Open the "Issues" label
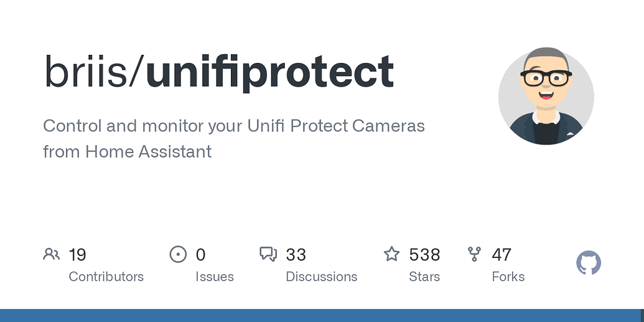Screen dimensions: 644x322 tap(215, 277)
